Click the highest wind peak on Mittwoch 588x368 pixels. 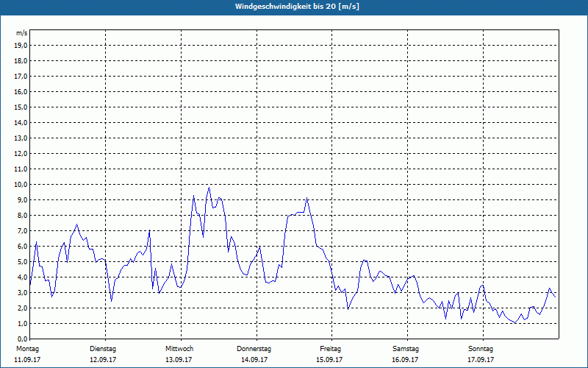(x=209, y=188)
